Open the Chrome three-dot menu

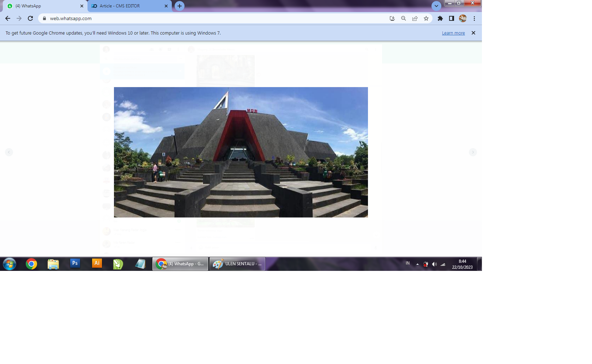[474, 18]
